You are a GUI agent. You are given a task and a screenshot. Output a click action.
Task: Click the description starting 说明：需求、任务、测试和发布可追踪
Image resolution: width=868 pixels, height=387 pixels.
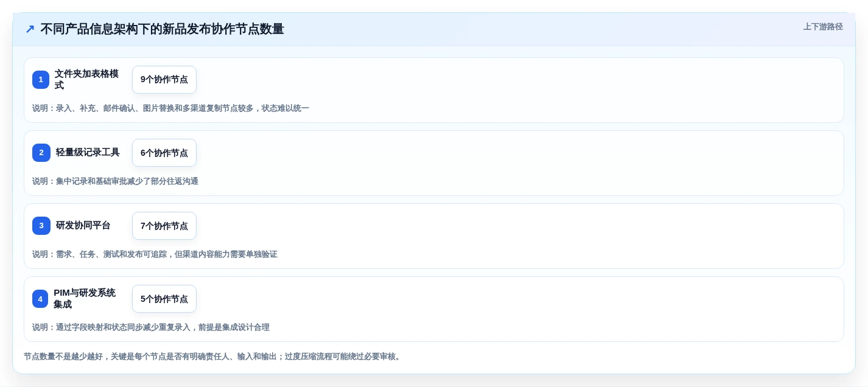pos(155,254)
